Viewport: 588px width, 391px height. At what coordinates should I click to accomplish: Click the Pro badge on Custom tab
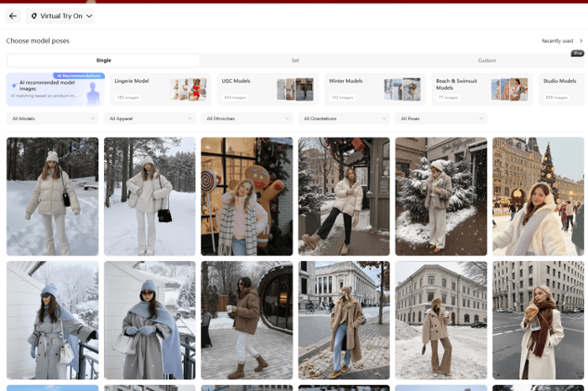click(x=577, y=54)
